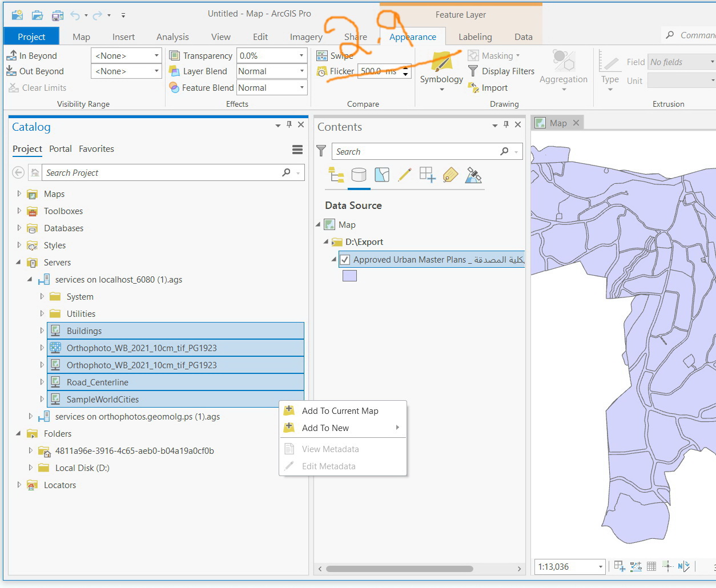Select Add To Current Map

pyautogui.click(x=340, y=411)
